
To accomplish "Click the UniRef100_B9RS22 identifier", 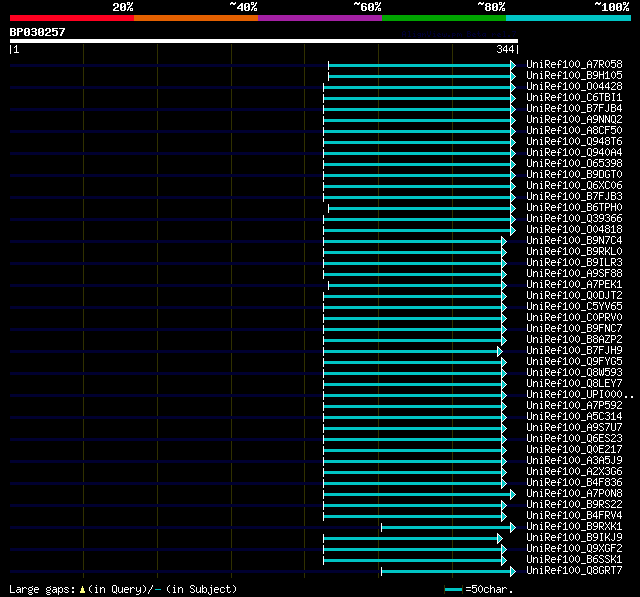I will click(574, 505).
